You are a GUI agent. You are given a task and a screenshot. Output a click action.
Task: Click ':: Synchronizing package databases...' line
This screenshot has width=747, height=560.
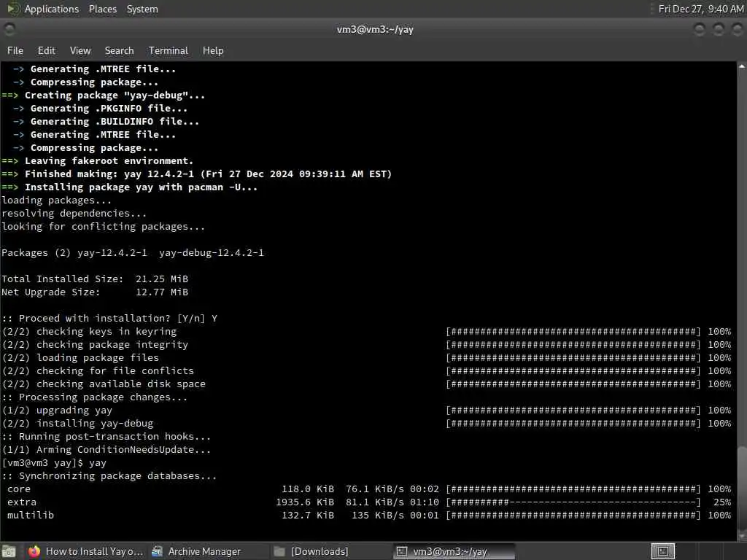point(109,475)
